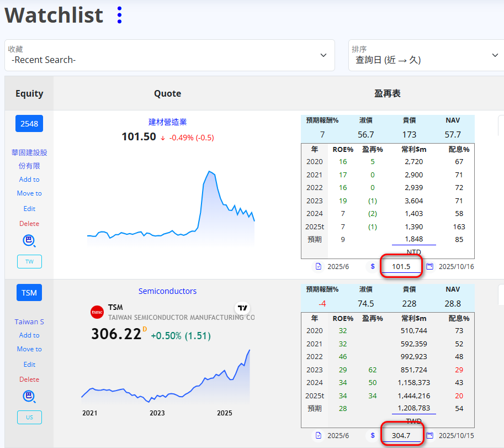Open the 建材營造業 industry link
This screenshot has width=504, height=448.
[167, 122]
